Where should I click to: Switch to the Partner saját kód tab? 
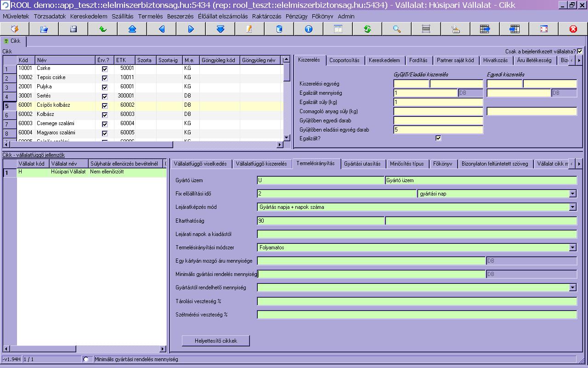(455, 60)
